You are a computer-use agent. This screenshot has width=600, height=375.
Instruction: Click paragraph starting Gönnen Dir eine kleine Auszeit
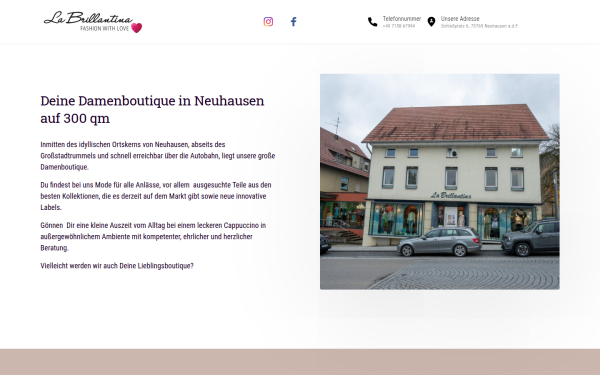click(x=153, y=236)
